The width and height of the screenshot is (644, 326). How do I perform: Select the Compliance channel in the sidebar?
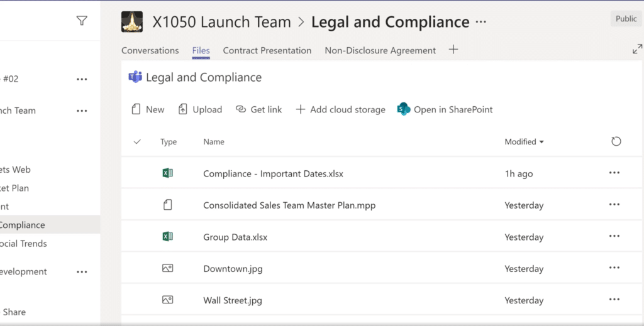click(x=50, y=225)
